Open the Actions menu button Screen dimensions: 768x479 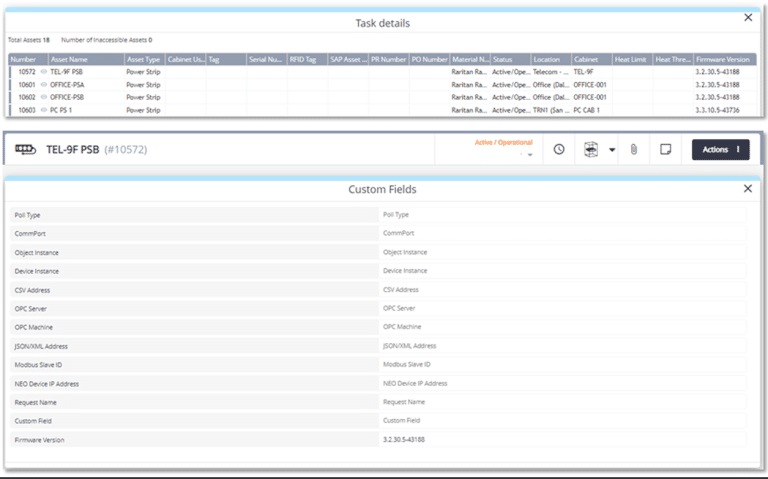720,150
